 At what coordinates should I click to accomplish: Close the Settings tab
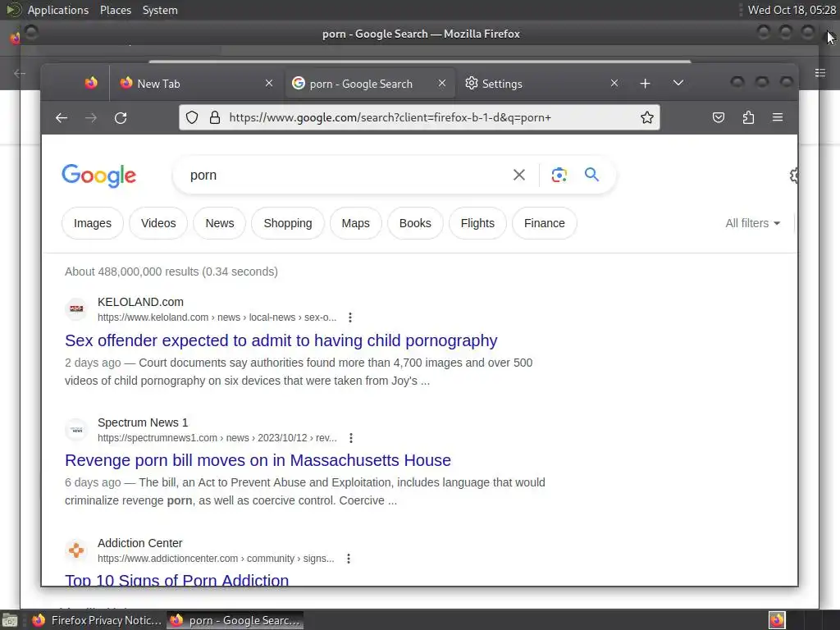tap(614, 84)
